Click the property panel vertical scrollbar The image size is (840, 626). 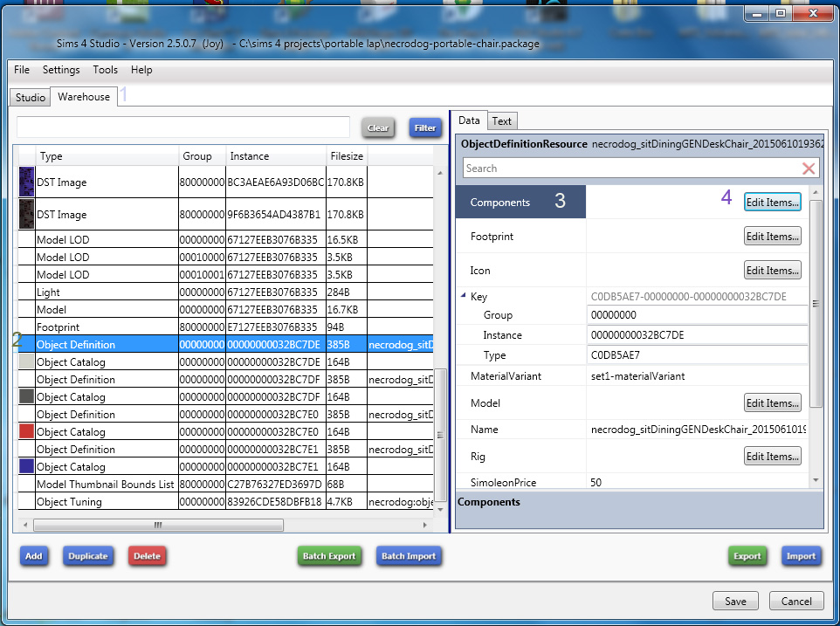pos(816,304)
